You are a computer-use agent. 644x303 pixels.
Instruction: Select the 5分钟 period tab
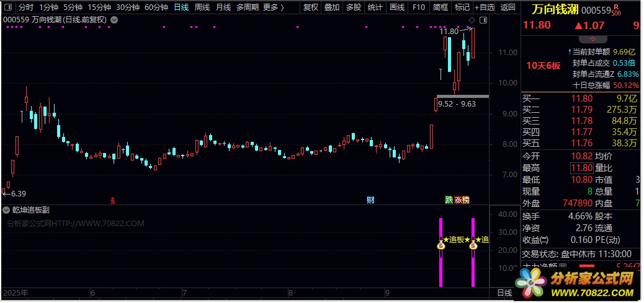click(x=73, y=7)
